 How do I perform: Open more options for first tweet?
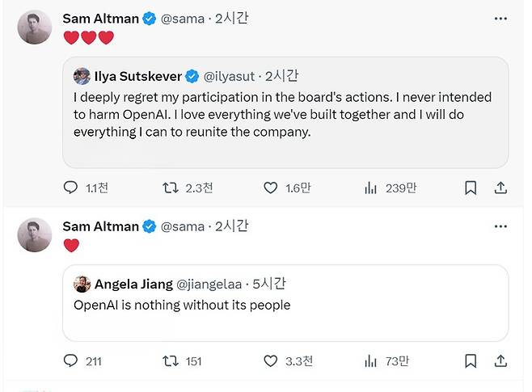click(x=500, y=19)
